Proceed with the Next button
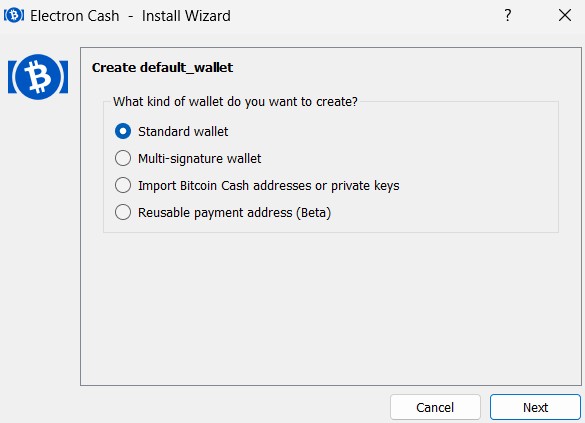Viewport: 585px width, 423px height. tap(535, 407)
